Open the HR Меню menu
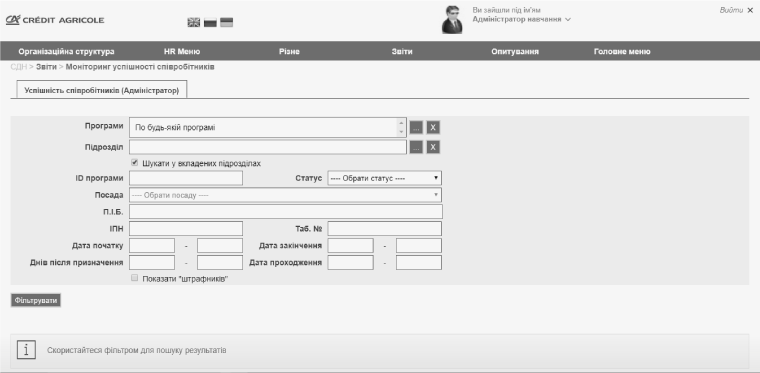This screenshot has height=373, width=760. (x=182, y=51)
